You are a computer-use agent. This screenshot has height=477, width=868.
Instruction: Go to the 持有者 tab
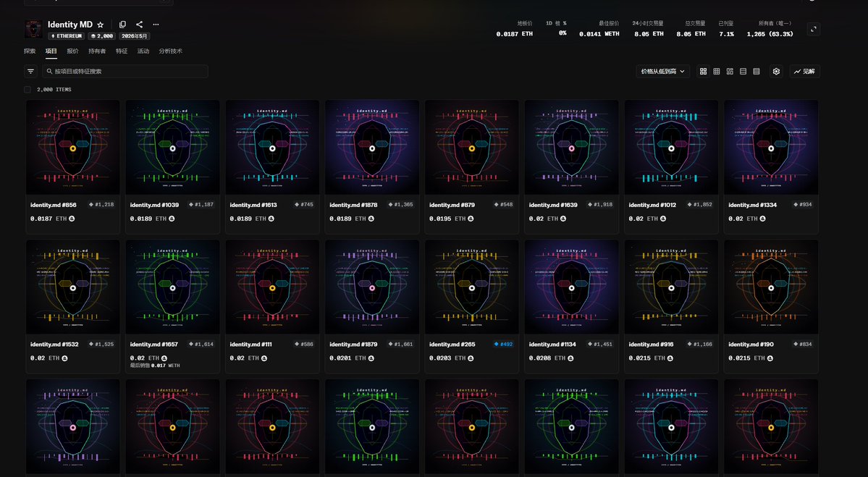(97, 51)
